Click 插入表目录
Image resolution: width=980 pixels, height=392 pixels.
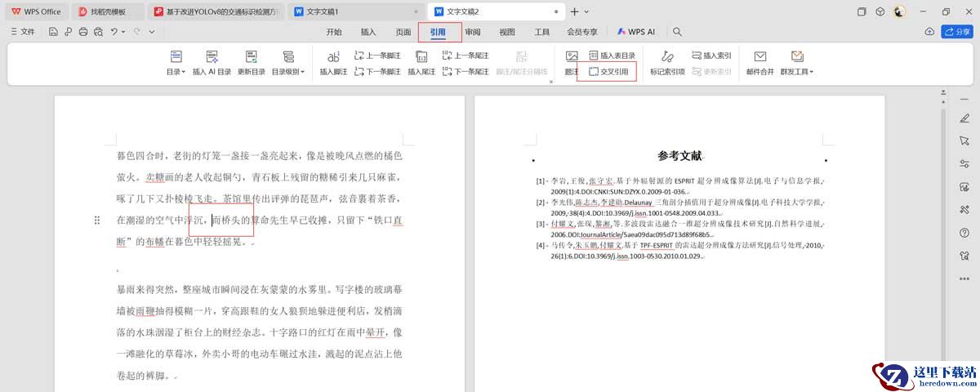tap(612, 56)
